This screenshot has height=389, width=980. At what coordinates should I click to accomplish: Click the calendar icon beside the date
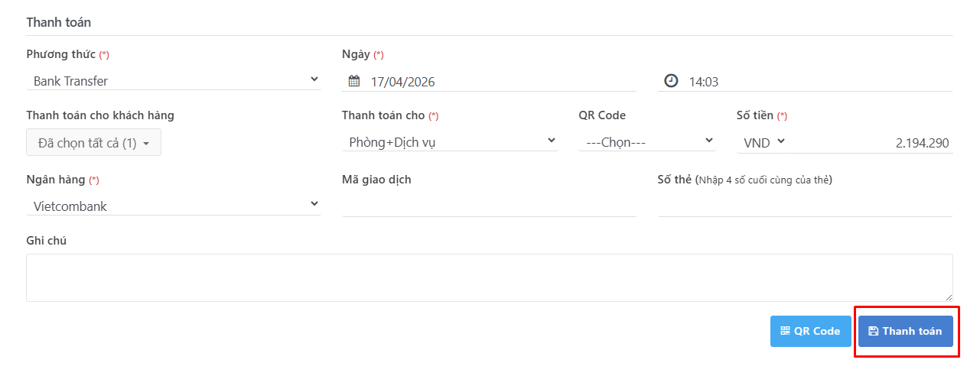[354, 81]
